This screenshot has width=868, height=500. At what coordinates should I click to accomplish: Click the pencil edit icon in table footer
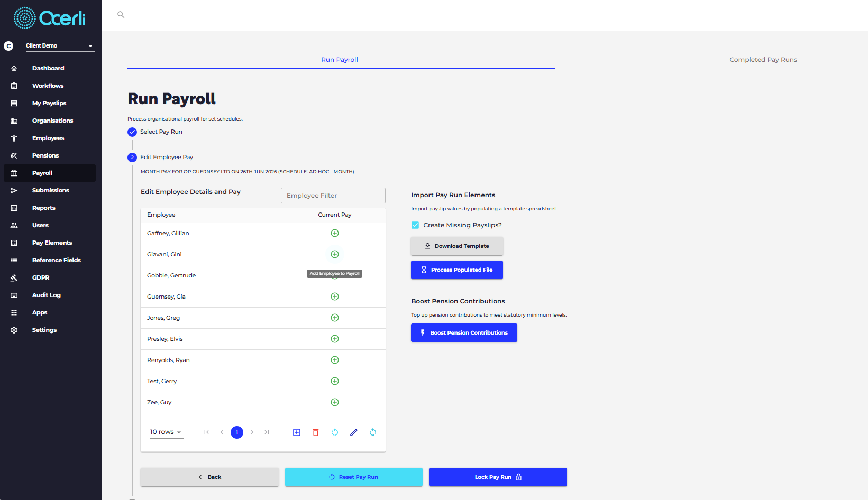354,432
